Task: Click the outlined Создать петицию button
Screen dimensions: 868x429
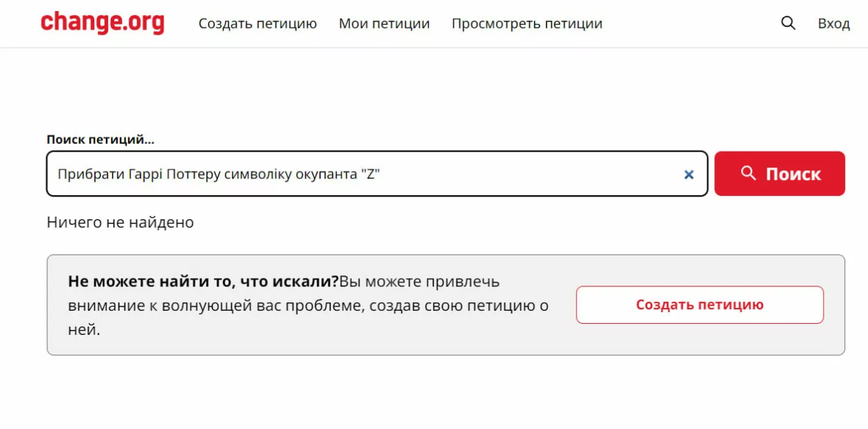Action: pyautogui.click(x=700, y=304)
